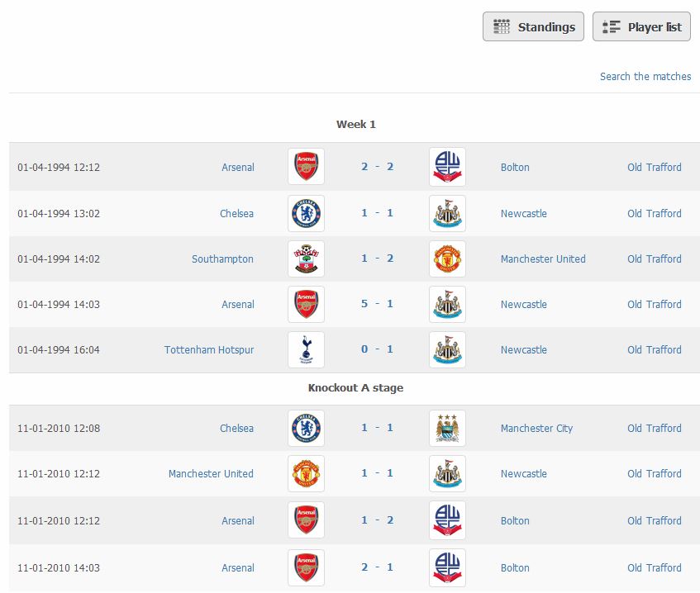Click Bolton crest in first Week 1 row
700x593 pixels.
pyautogui.click(x=447, y=167)
